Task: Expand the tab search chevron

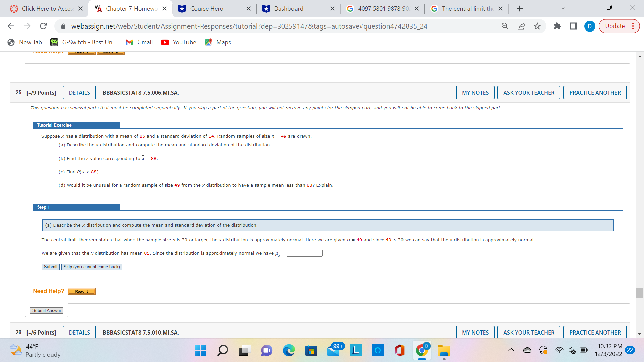Action: coord(563,7)
